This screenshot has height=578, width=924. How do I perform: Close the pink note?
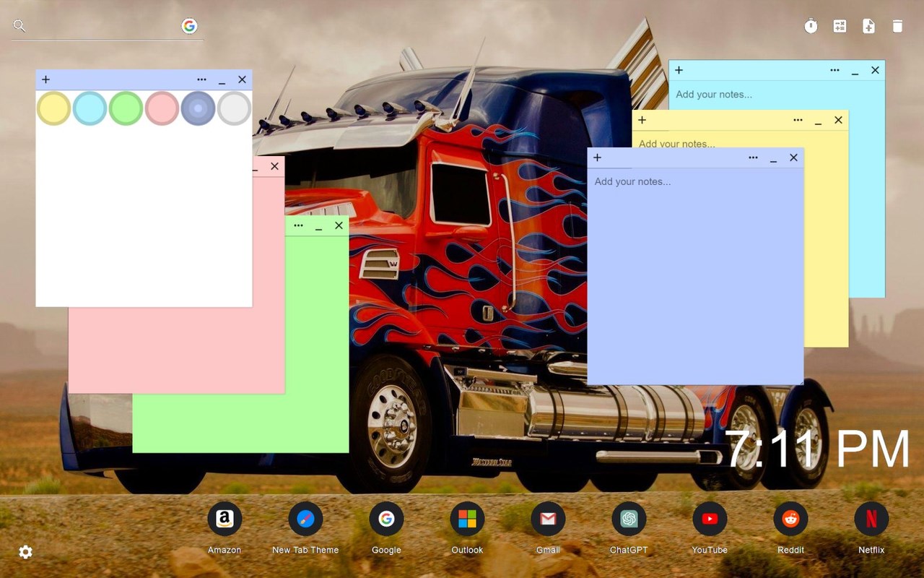[274, 166]
